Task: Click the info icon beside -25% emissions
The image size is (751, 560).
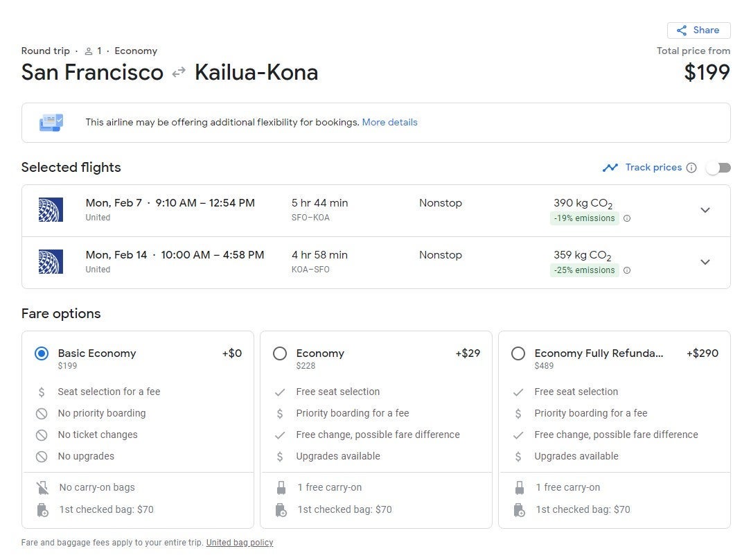Action: pos(627,270)
